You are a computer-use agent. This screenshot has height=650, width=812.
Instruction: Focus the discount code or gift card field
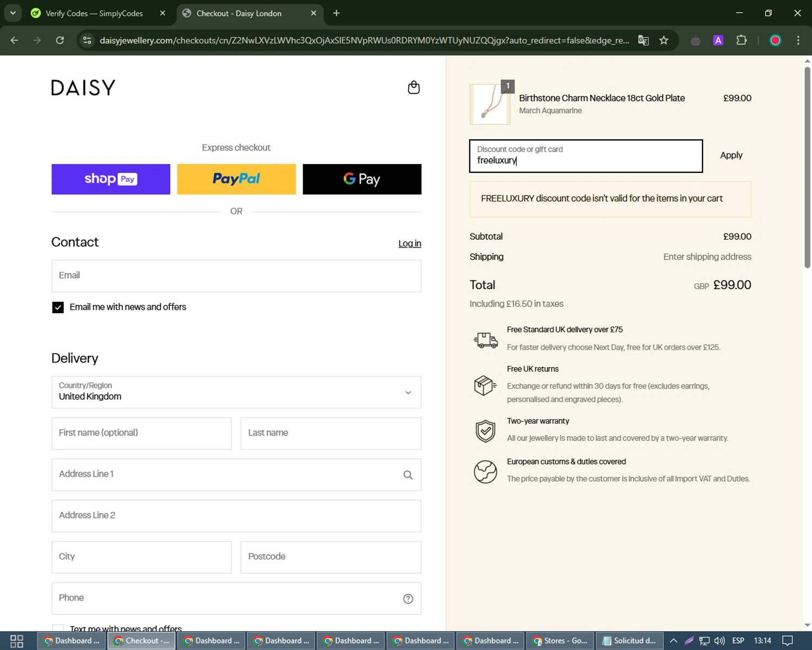586,156
